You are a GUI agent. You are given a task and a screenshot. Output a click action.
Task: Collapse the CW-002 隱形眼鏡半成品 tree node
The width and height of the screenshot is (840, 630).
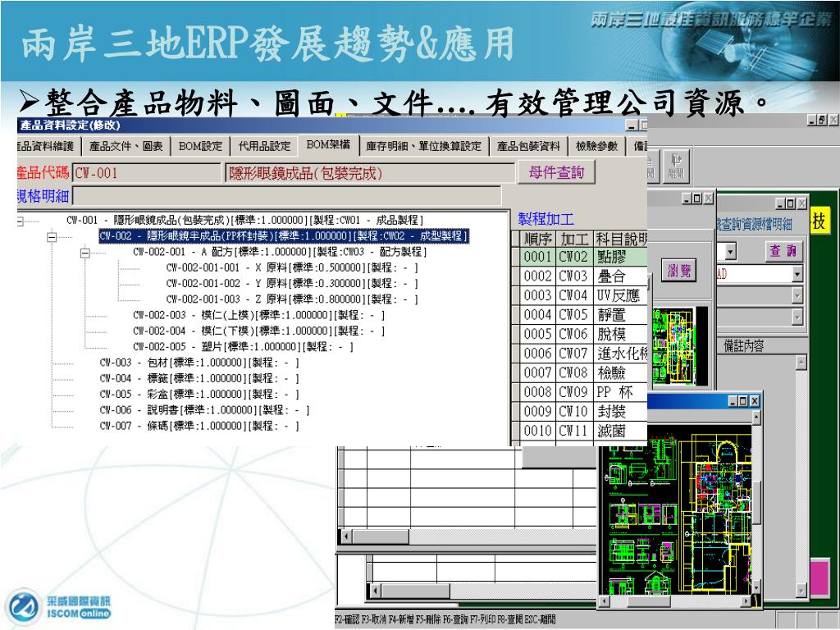tap(52, 236)
